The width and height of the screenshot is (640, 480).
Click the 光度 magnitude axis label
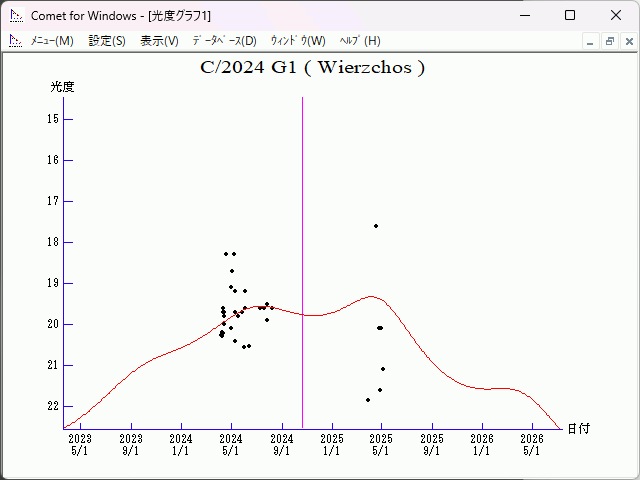point(62,87)
